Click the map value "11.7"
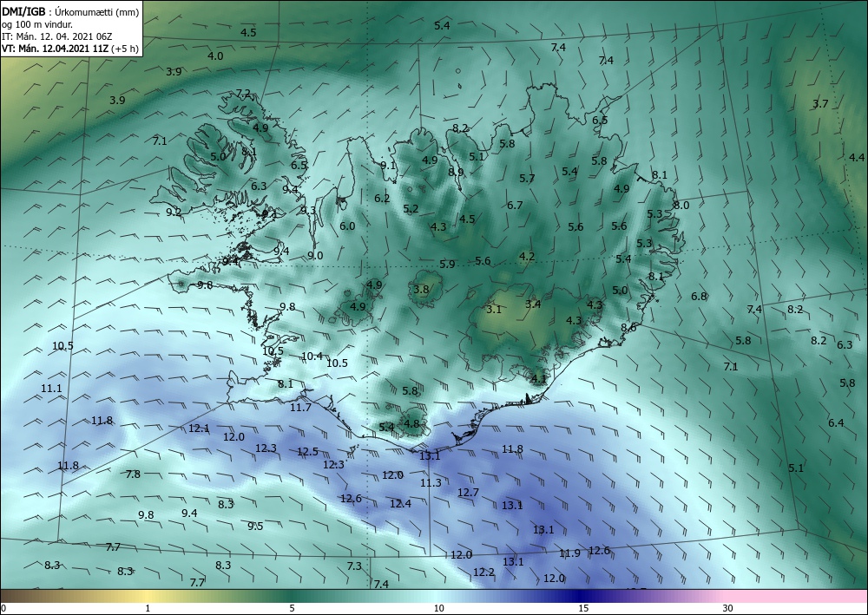The image size is (868, 615). click(x=300, y=407)
